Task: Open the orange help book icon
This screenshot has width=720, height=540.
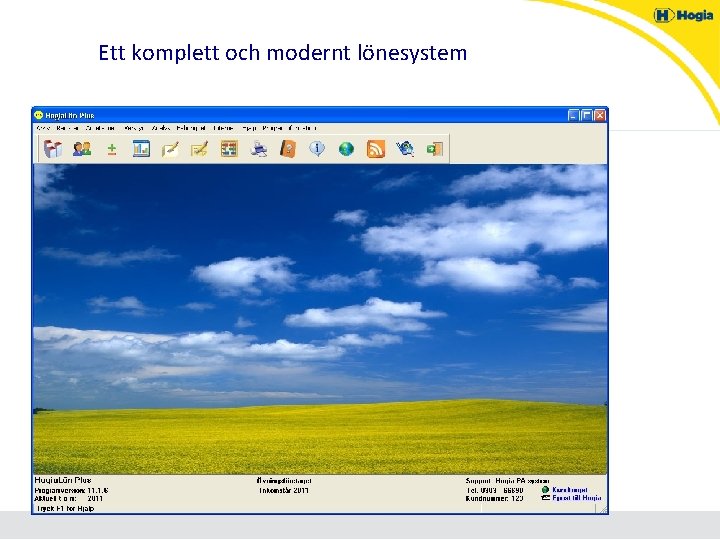Action: [288, 149]
